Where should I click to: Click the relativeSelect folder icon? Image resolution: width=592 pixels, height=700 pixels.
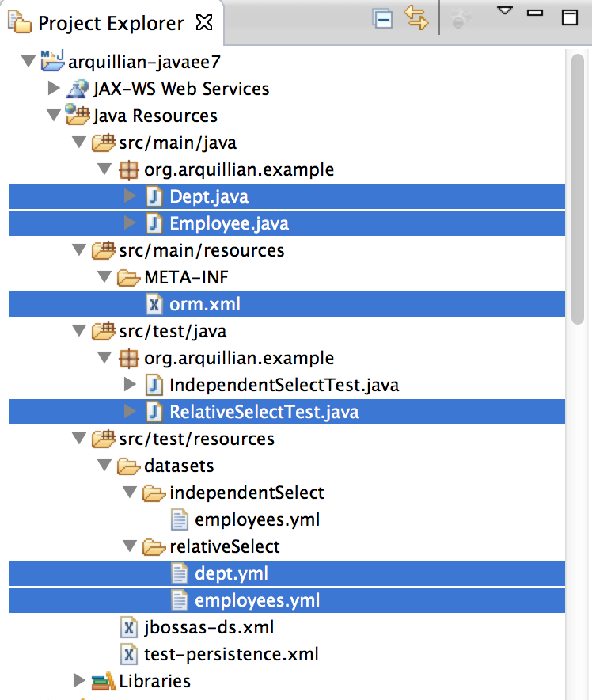(154, 547)
